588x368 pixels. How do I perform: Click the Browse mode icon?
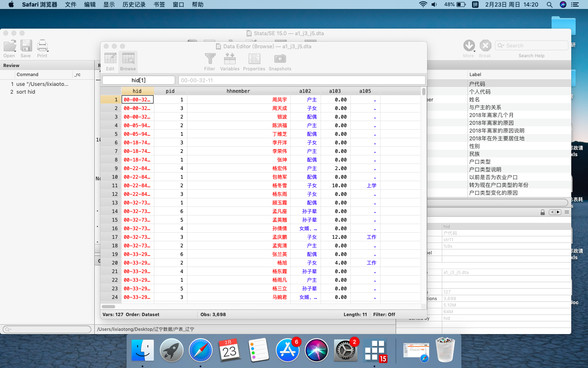point(128,62)
